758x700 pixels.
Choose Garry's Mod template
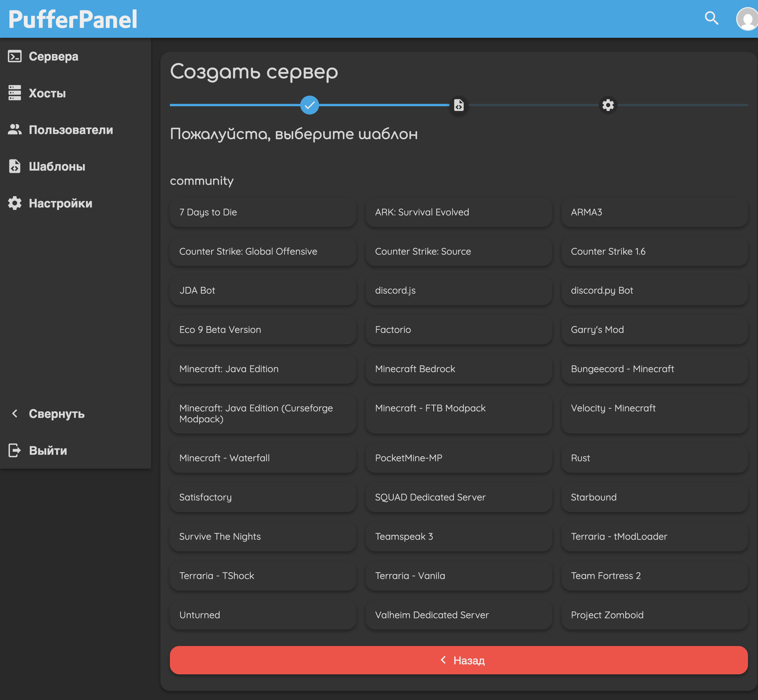654,330
